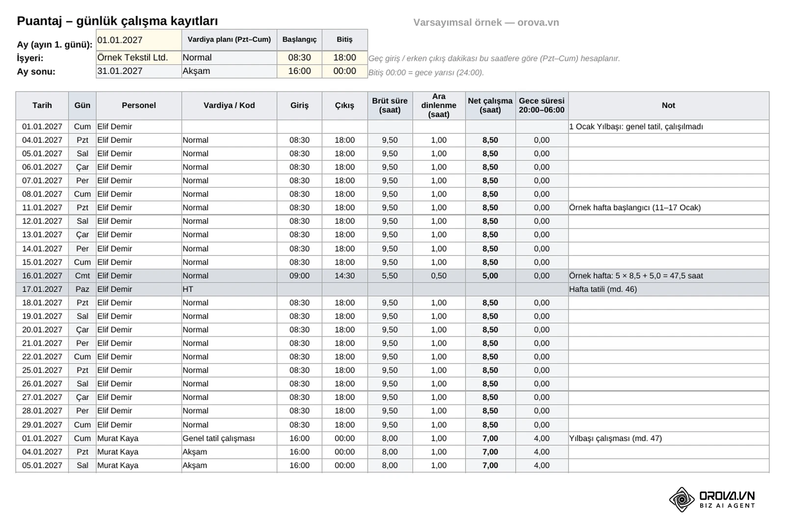Select the date 16.01.2027 cell
This screenshot has height=532, width=785.
click(42, 276)
